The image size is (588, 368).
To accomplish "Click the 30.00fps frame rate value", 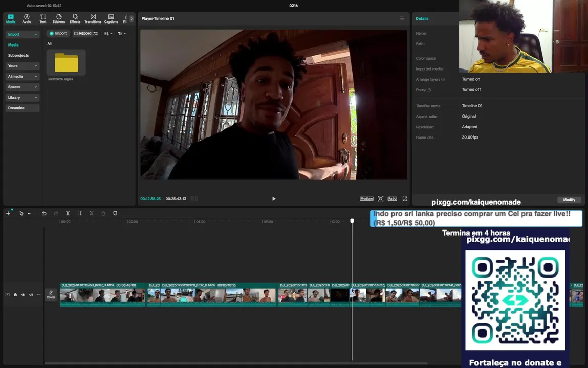I will pos(470,137).
